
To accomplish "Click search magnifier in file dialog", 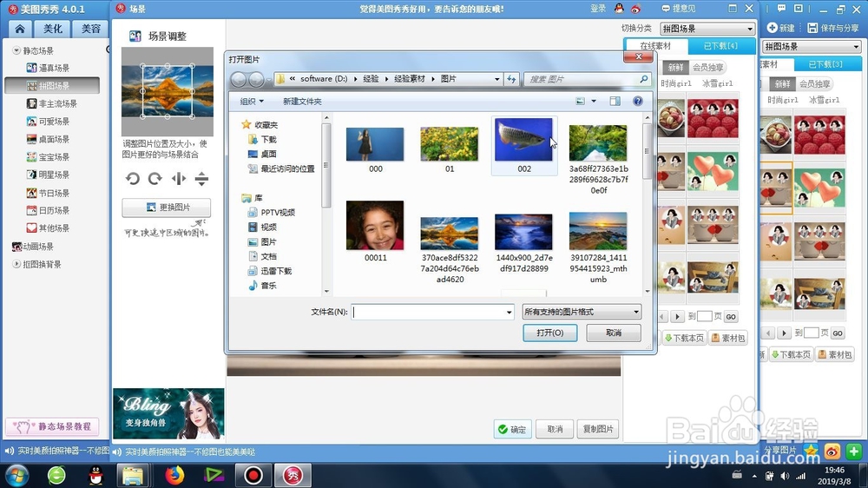I will (x=644, y=79).
